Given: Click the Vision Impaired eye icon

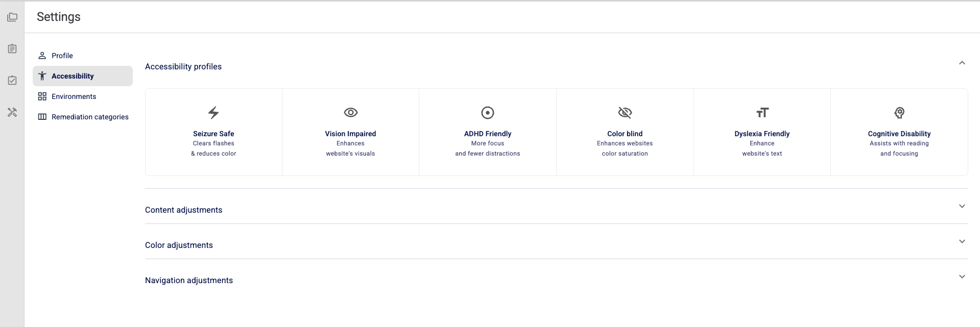Looking at the screenshot, I should point(351,112).
